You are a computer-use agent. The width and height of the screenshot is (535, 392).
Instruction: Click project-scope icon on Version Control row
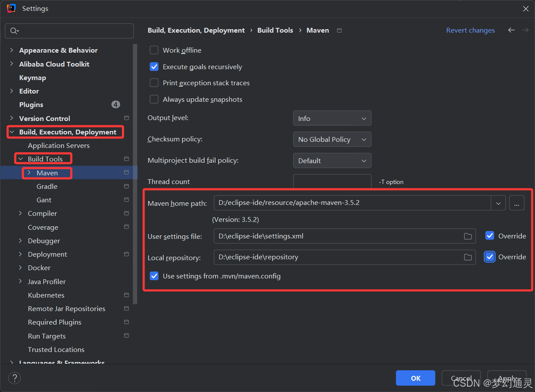click(x=126, y=118)
